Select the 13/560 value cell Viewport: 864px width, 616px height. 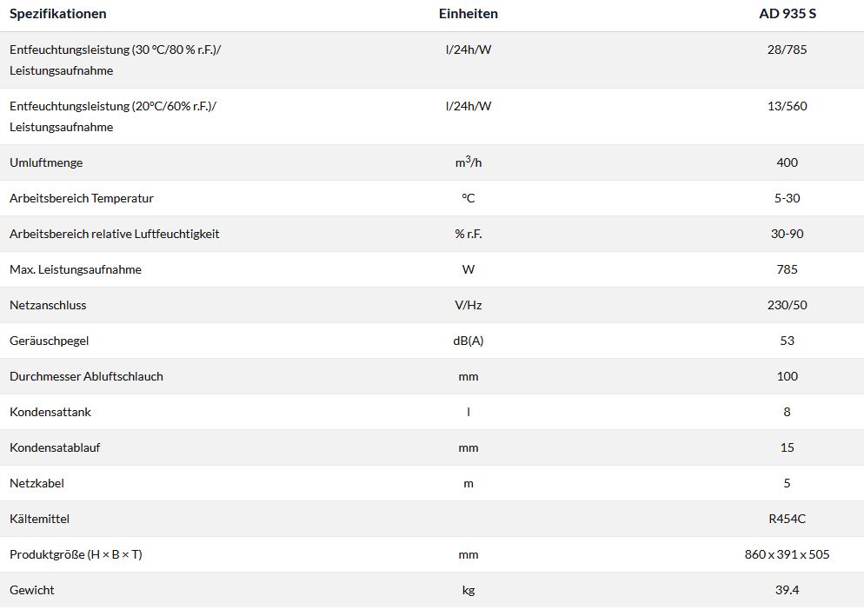pos(787,106)
